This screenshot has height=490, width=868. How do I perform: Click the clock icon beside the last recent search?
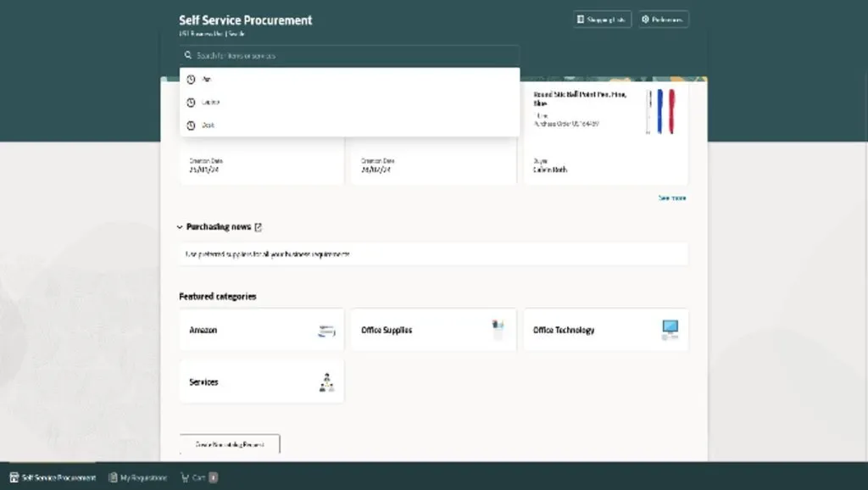point(191,125)
